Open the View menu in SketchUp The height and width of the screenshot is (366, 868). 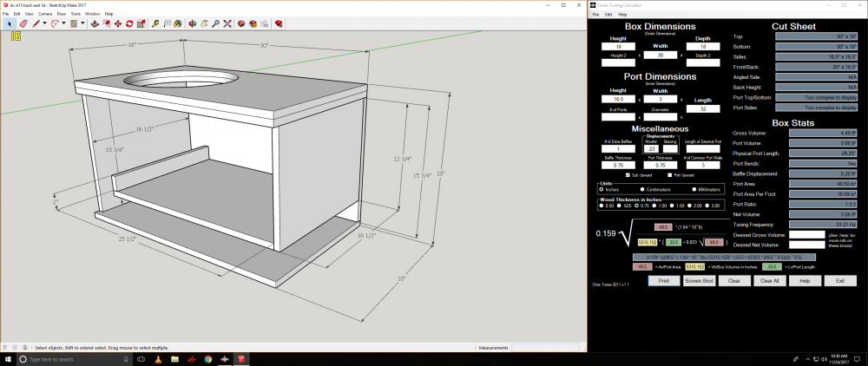(29, 13)
